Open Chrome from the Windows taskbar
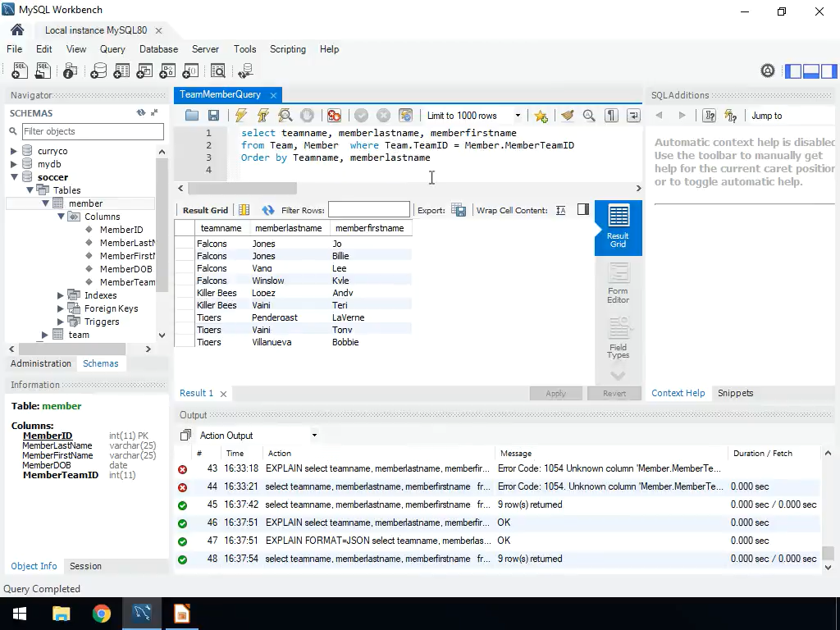The width and height of the screenshot is (840, 630). tap(101, 614)
